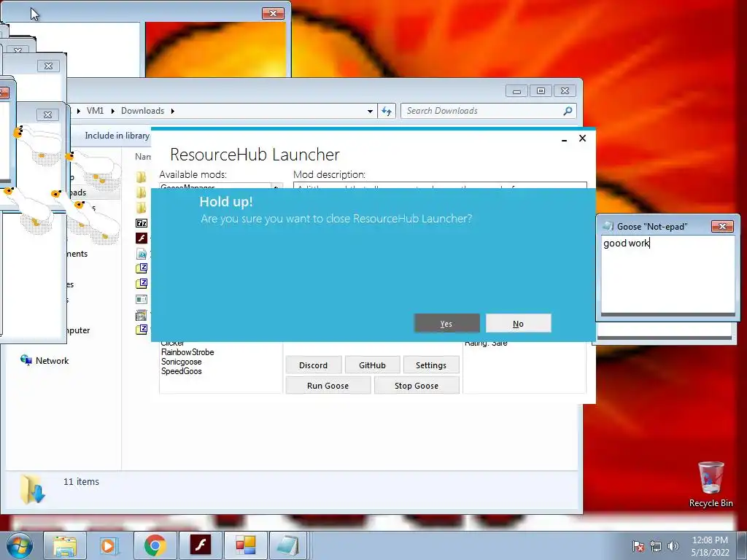
Task: Click VM1 in the Explorer breadcrumb
Action: (96, 111)
